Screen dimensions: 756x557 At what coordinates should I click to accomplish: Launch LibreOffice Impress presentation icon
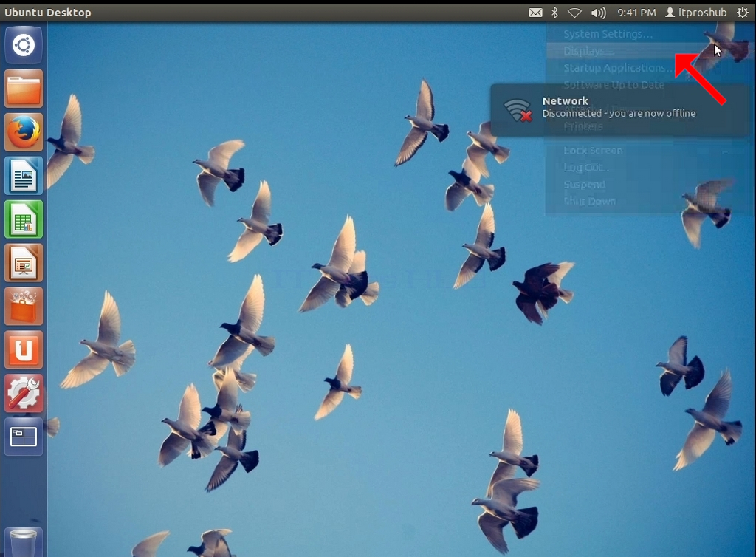24,263
